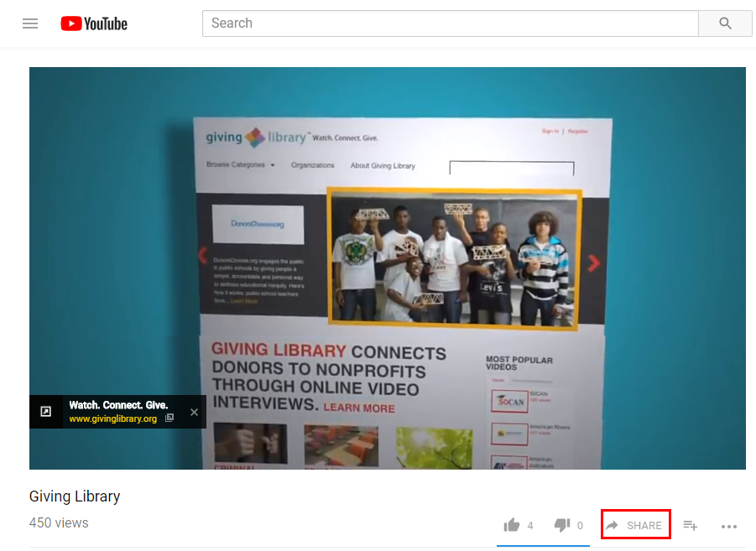Click the small popout icon beside the URL
This screenshot has width=756, height=551.
point(169,418)
